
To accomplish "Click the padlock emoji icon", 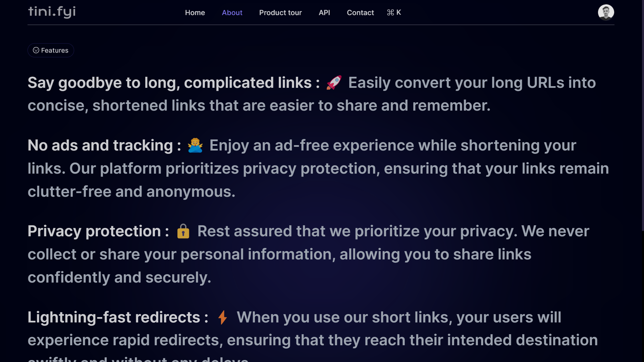I will tap(183, 231).
